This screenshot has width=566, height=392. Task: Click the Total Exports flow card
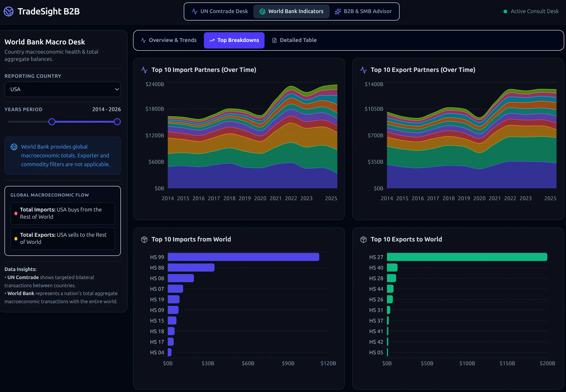63,239
